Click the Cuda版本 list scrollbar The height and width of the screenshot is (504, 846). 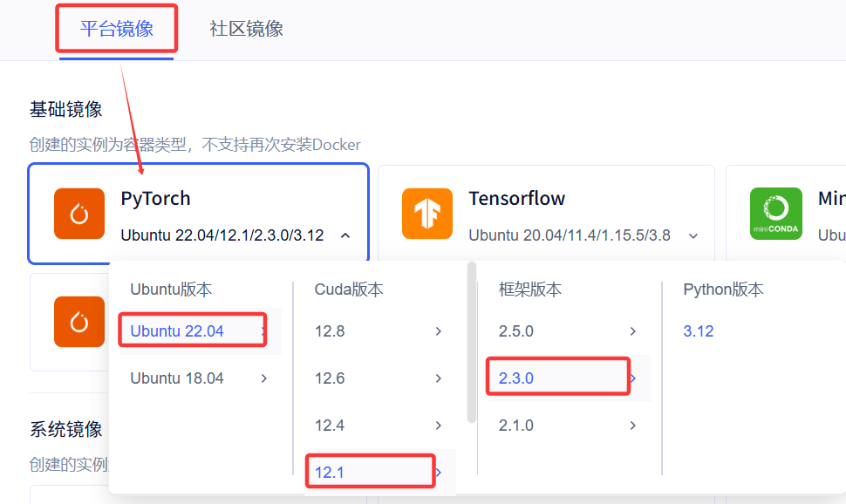pyautogui.click(x=472, y=342)
